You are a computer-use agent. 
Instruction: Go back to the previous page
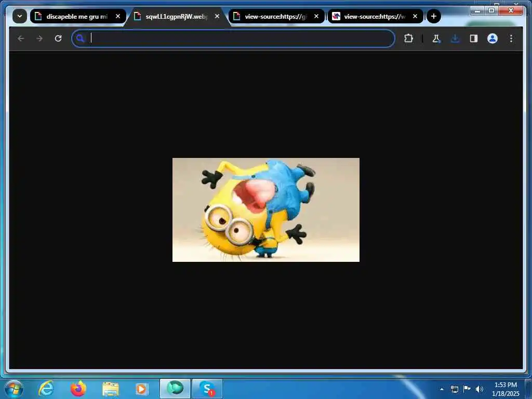pos(21,38)
